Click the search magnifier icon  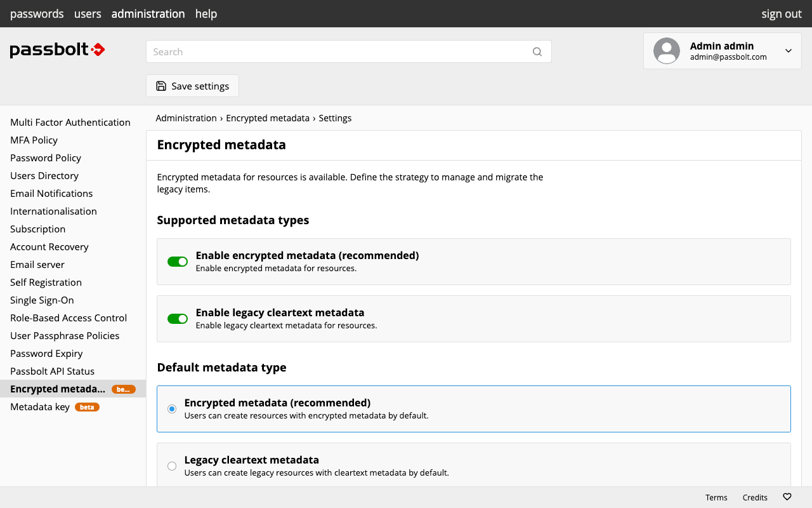click(537, 52)
